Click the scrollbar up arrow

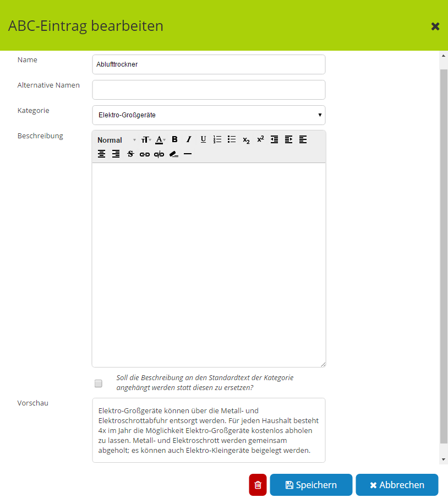(x=444, y=56)
